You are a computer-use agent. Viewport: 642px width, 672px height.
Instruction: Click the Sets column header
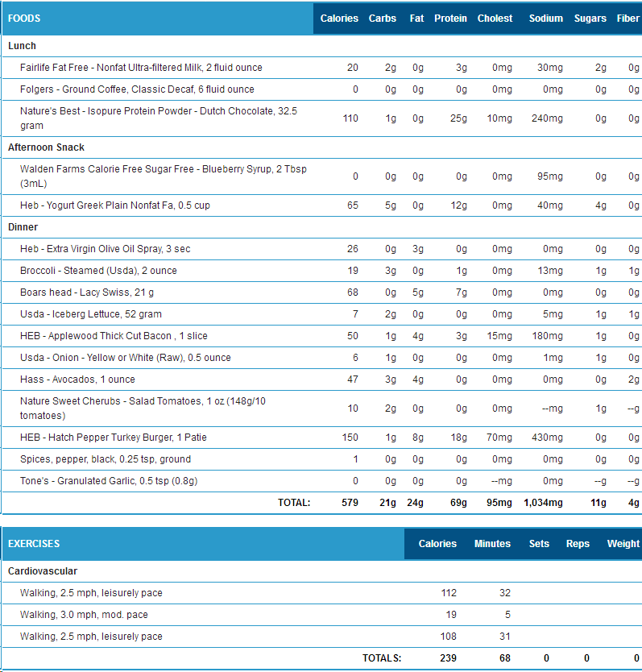pos(539,544)
